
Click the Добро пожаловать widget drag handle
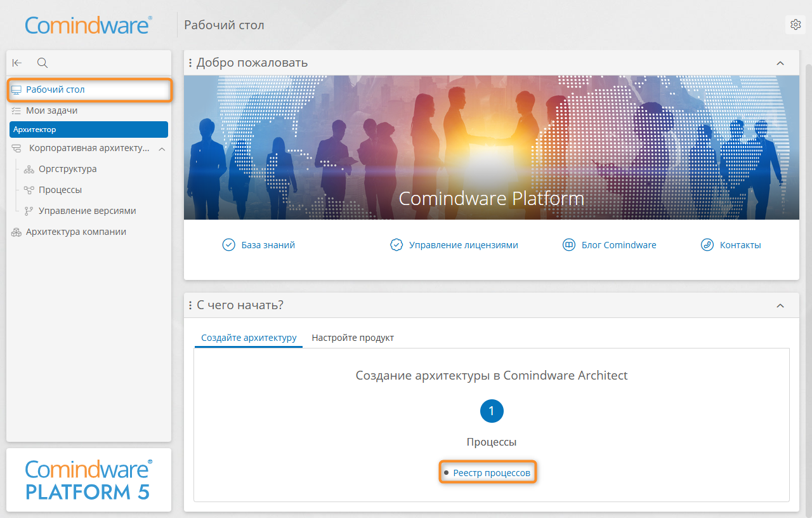pos(190,63)
